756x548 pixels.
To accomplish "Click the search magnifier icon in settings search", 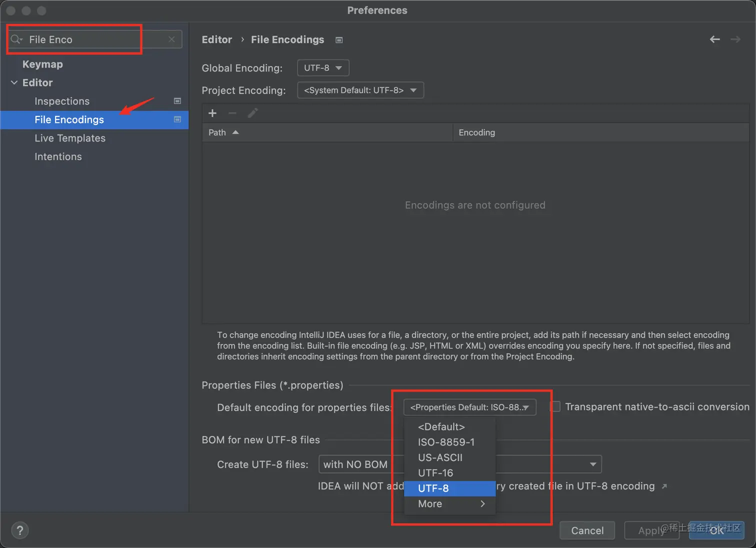I will click(x=16, y=39).
